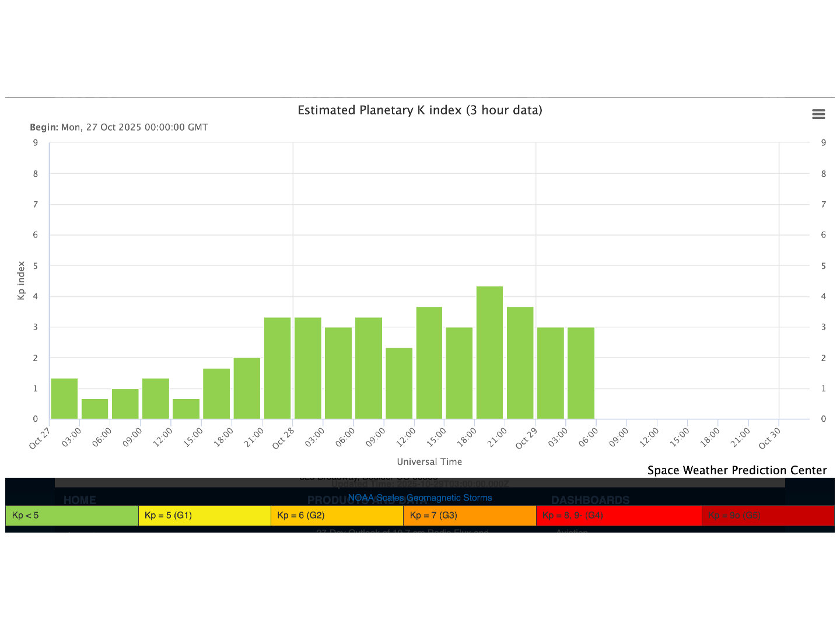This screenshot has height=630, width=840.
Task: Click the Estimated Planetary K index chart title
Action: point(419,110)
